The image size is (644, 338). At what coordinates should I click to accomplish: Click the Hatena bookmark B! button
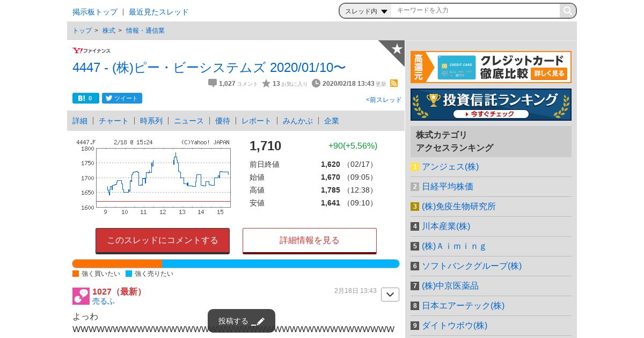pyautogui.click(x=86, y=98)
